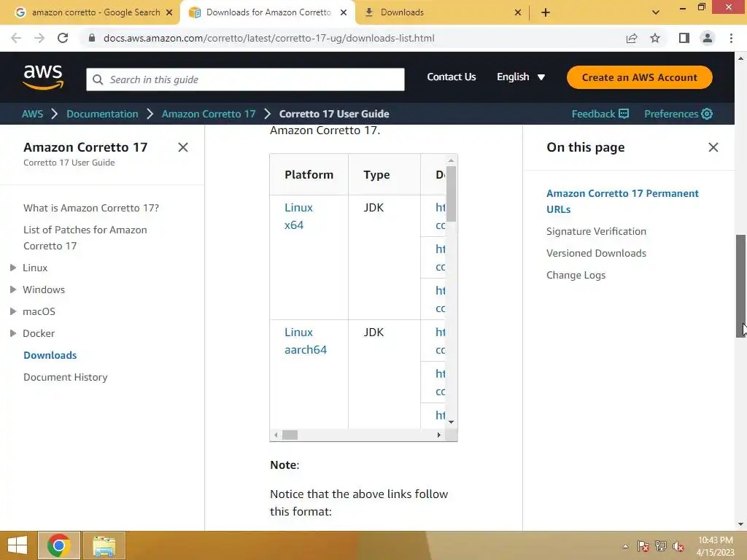This screenshot has height=560, width=747.
Task: Click the browser forward arrow
Action: [39, 38]
